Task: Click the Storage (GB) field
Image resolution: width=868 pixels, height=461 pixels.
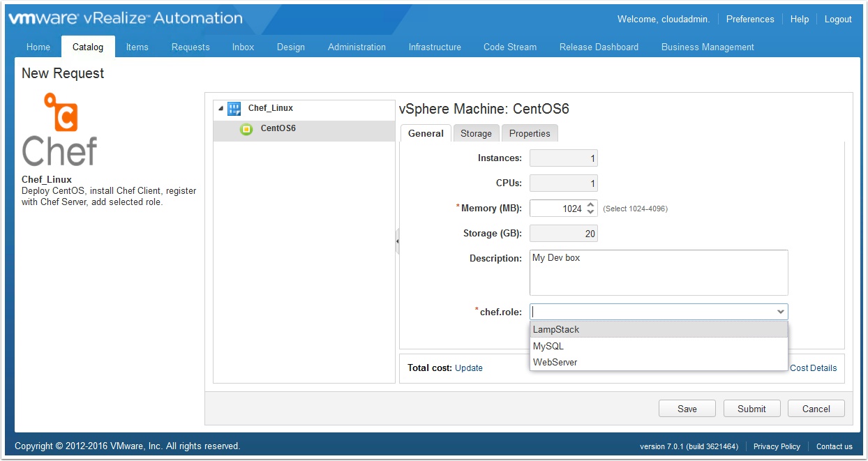Action: coord(564,234)
